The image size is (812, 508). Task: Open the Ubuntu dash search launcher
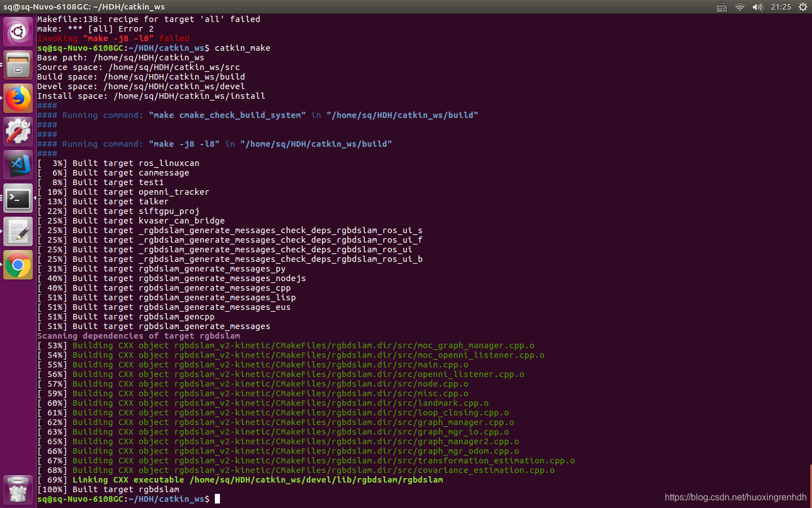click(18, 32)
